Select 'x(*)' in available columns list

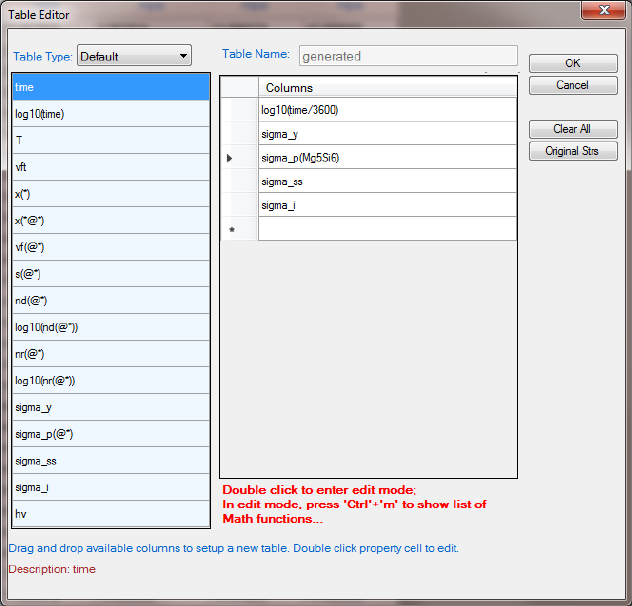click(111, 194)
